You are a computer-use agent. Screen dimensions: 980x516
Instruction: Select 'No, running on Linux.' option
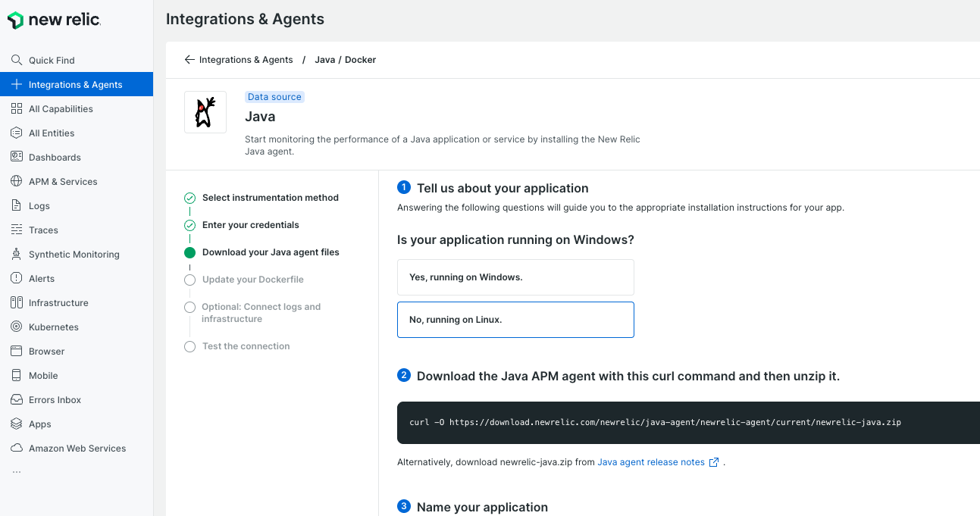tap(515, 320)
